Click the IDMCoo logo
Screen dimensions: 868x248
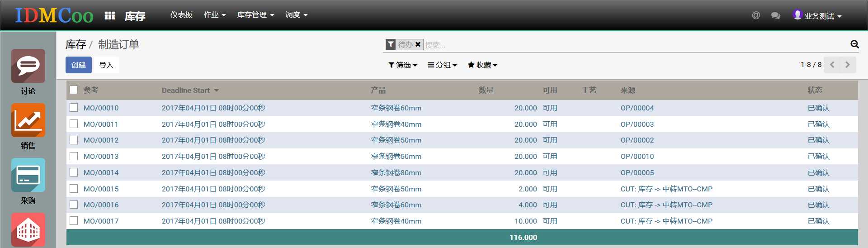[54, 15]
